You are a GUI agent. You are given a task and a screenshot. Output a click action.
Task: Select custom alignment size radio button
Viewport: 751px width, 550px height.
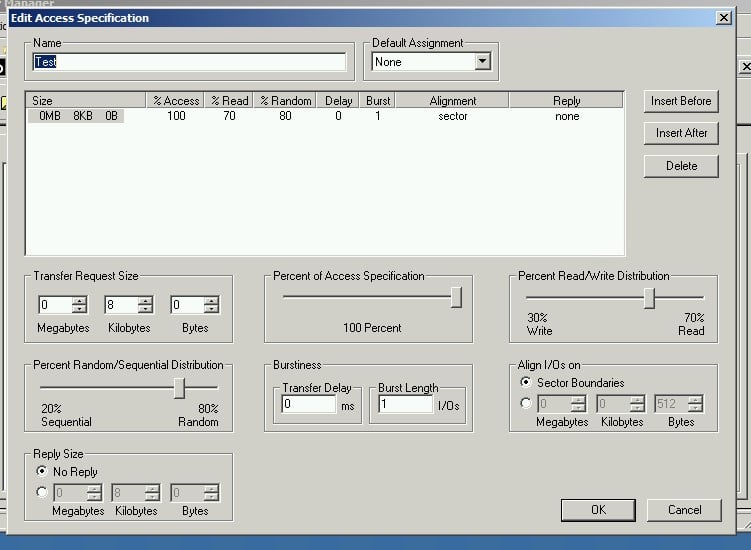[526, 404]
